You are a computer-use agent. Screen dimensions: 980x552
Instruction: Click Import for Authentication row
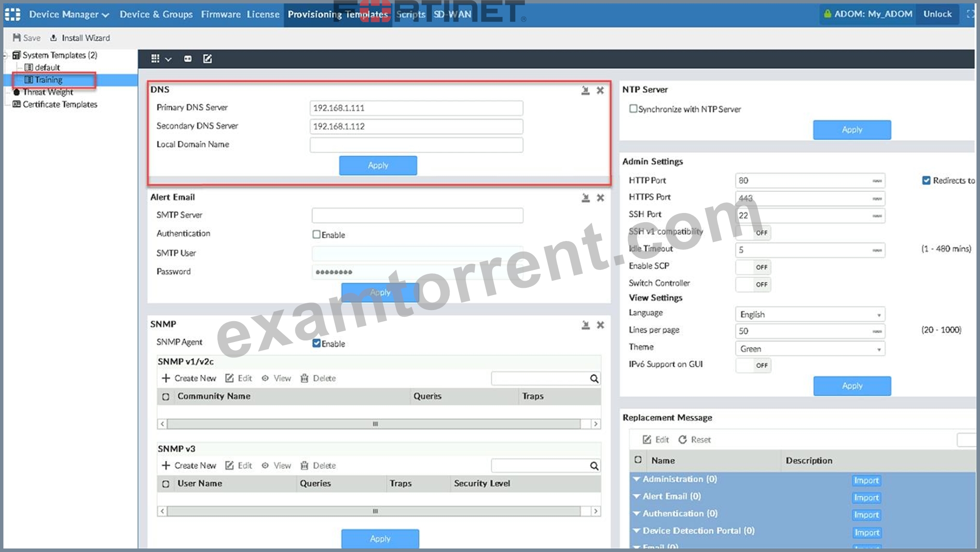point(866,515)
